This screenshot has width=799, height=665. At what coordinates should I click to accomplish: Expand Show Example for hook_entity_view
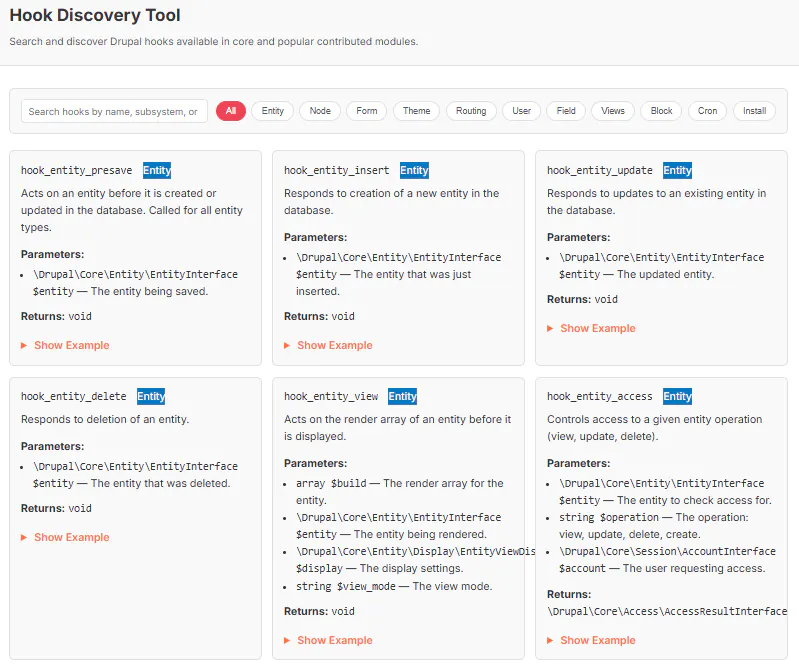(x=328, y=640)
